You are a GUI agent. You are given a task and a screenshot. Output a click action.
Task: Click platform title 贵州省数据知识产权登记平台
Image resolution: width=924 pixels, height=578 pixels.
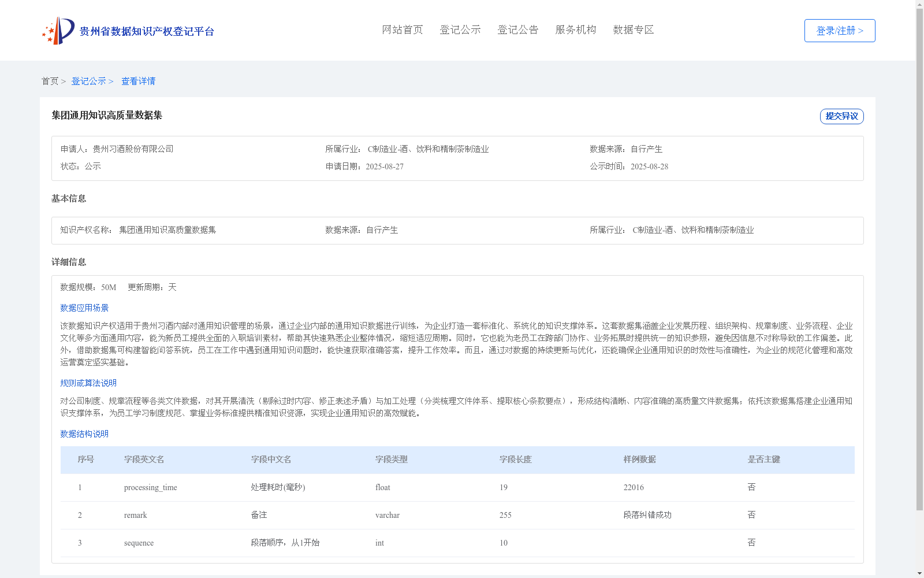click(x=147, y=31)
